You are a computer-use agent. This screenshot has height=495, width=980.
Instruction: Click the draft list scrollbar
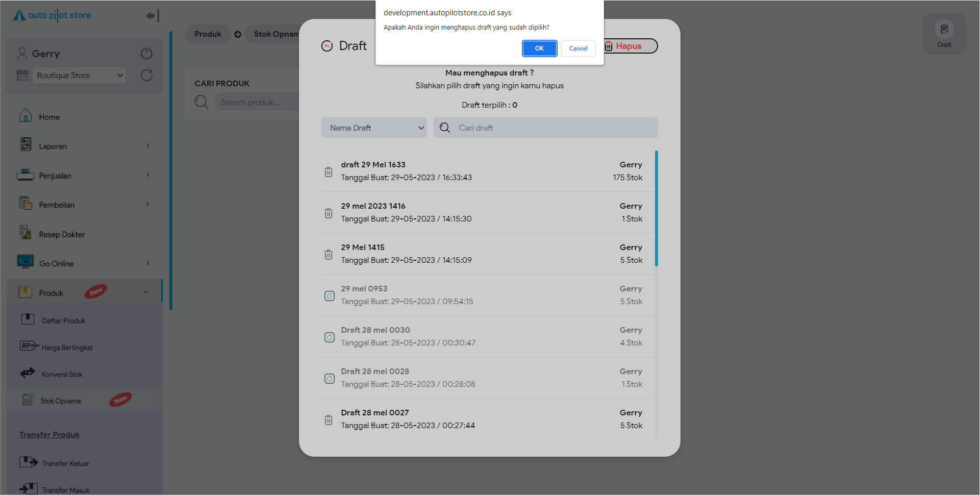point(656,208)
